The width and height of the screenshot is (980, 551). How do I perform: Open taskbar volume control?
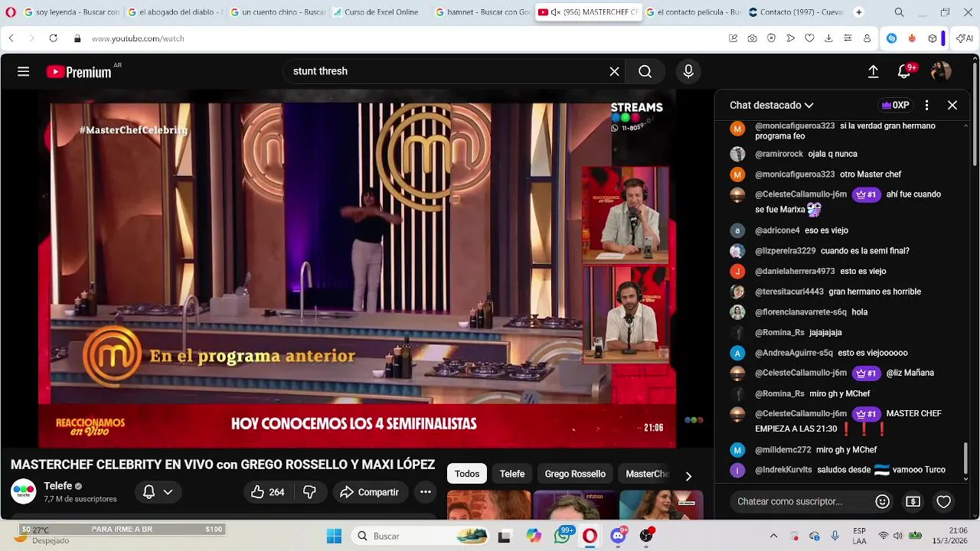897,536
